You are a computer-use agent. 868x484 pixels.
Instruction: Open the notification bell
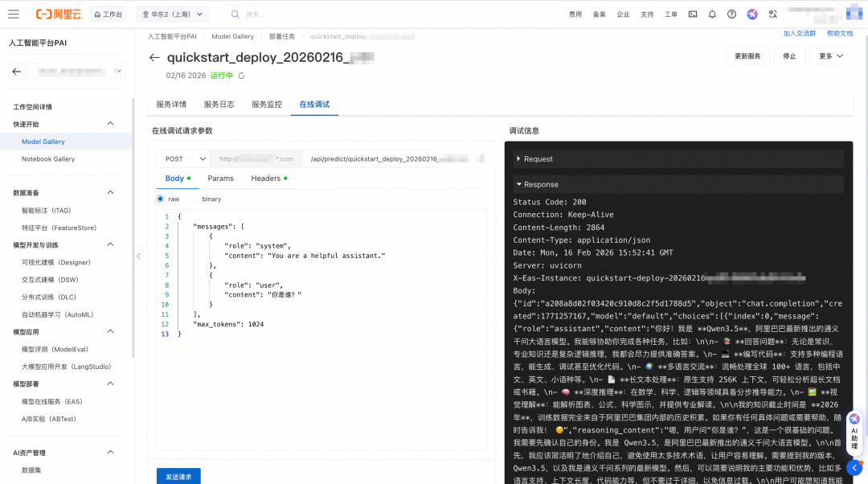(711, 14)
